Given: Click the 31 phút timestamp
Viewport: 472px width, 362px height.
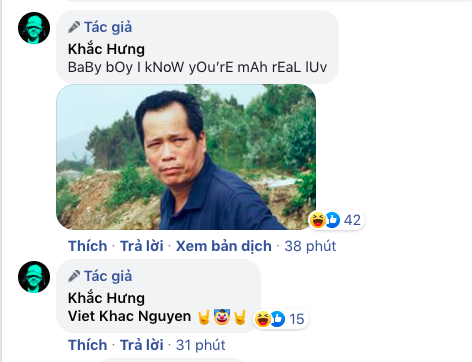Looking at the screenshot, I should click(200, 345).
